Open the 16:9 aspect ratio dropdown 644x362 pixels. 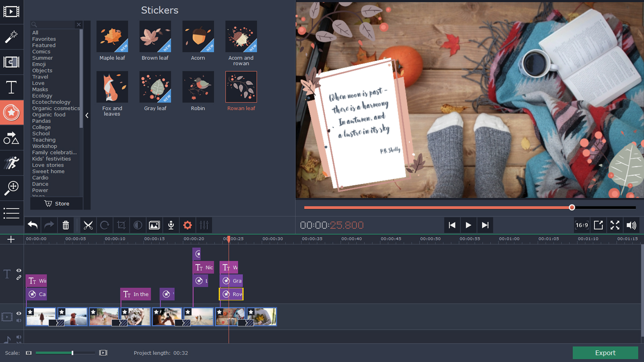point(582,225)
